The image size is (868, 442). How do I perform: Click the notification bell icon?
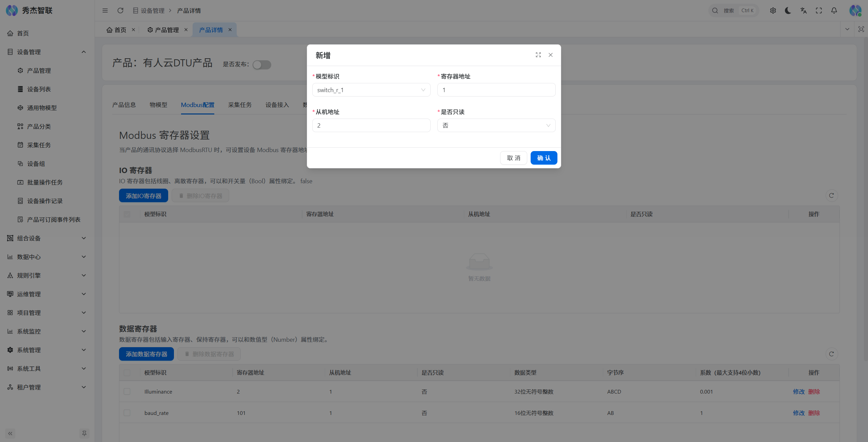[x=834, y=10]
